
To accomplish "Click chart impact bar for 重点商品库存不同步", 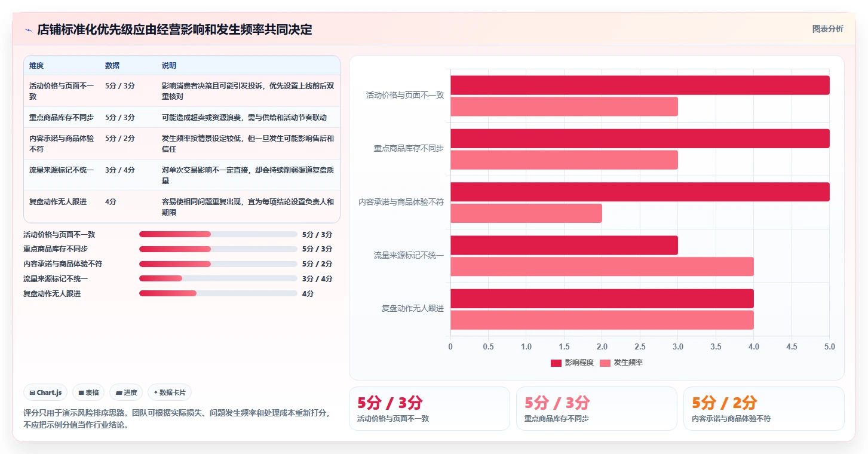I will pos(640,138).
